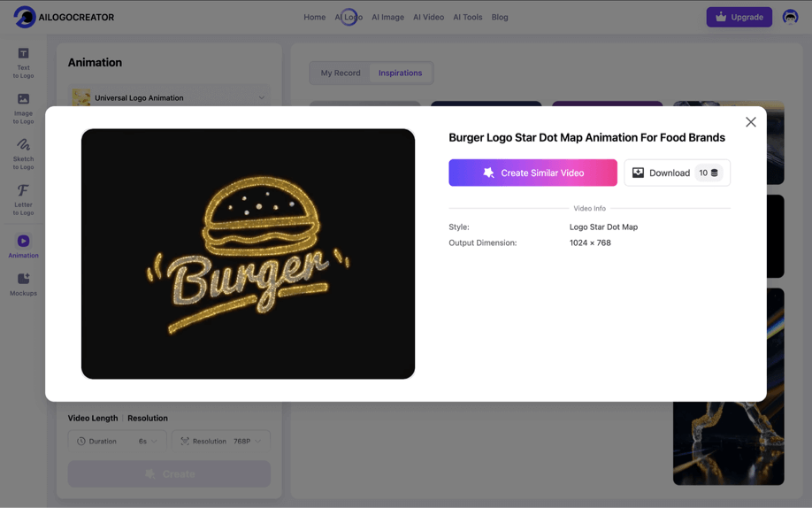812x508 pixels.
Task: Switch to Inspirations tab
Action: (401, 73)
